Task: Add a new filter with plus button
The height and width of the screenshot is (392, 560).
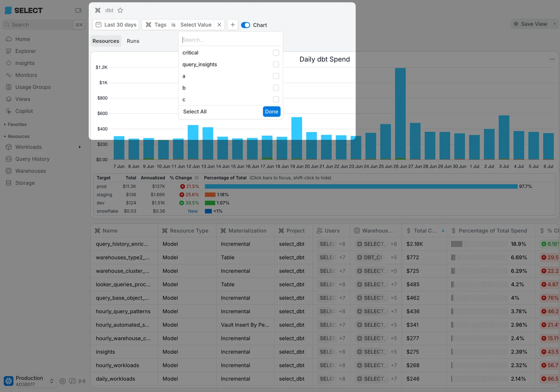Action: pyautogui.click(x=233, y=25)
